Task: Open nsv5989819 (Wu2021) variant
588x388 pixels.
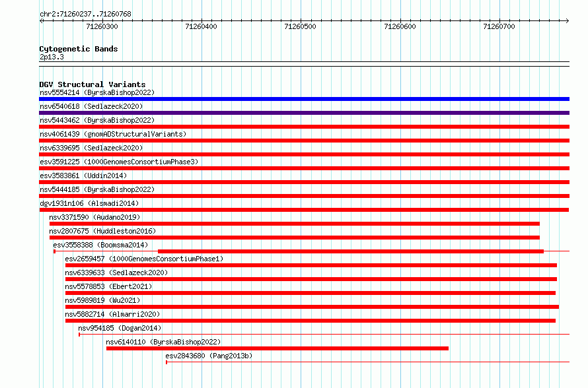Action: click(x=102, y=300)
